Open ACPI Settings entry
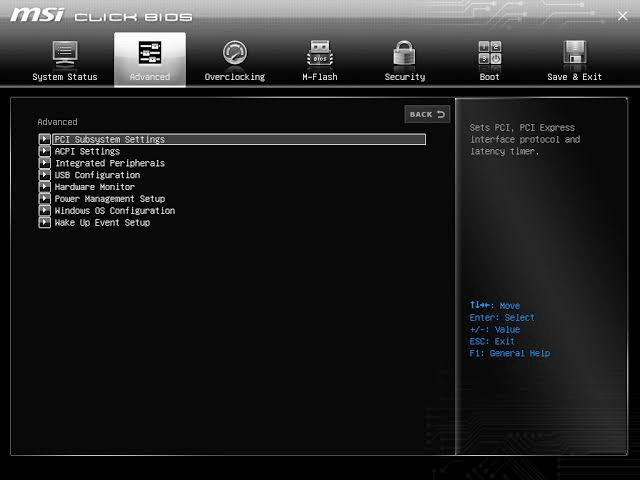This screenshot has width=640, height=480. (x=87, y=151)
